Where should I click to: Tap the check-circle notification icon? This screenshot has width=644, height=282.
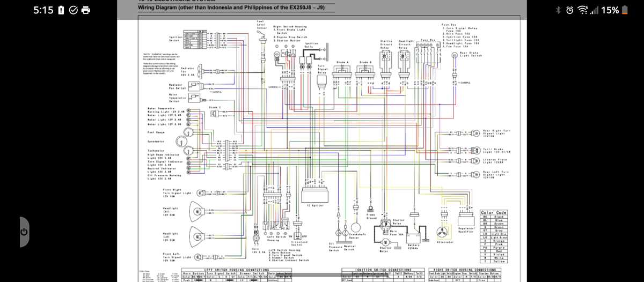tap(73, 10)
